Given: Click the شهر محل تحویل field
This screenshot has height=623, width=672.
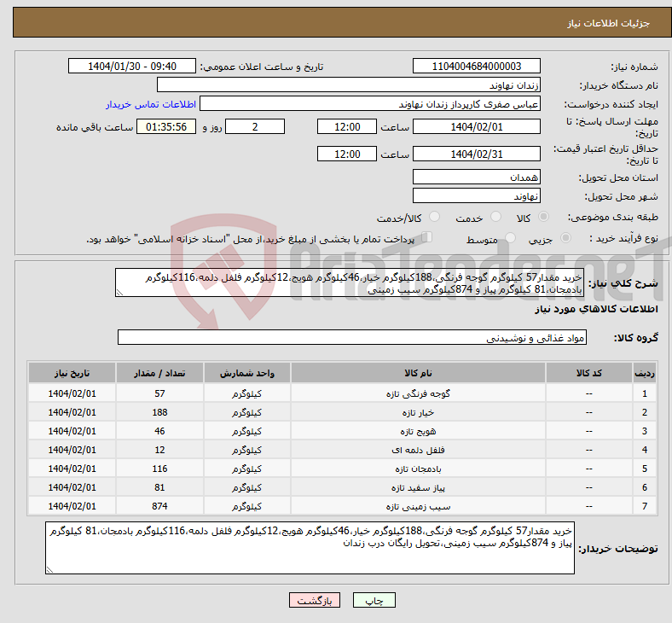Looking at the screenshot, I should (x=476, y=195).
